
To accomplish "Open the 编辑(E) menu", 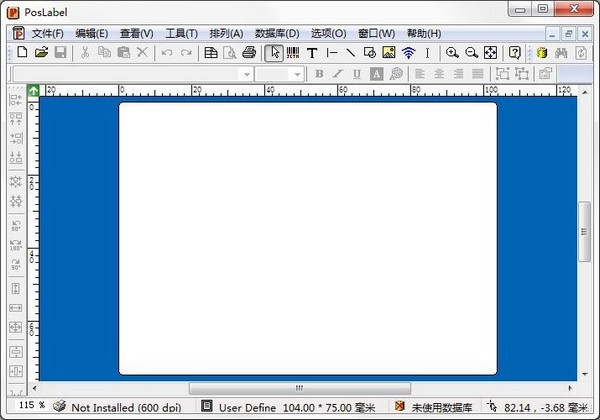I will [x=92, y=34].
